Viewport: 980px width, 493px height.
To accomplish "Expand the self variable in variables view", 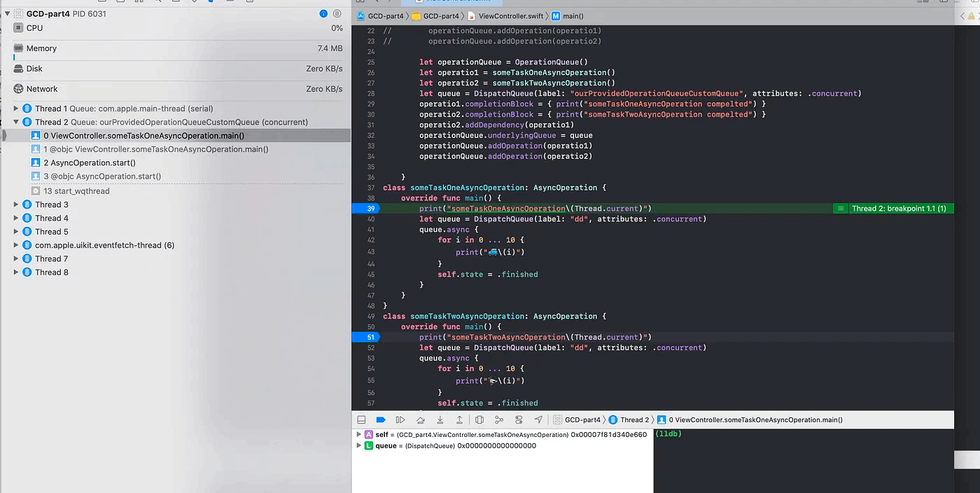I will (x=360, y=435).
